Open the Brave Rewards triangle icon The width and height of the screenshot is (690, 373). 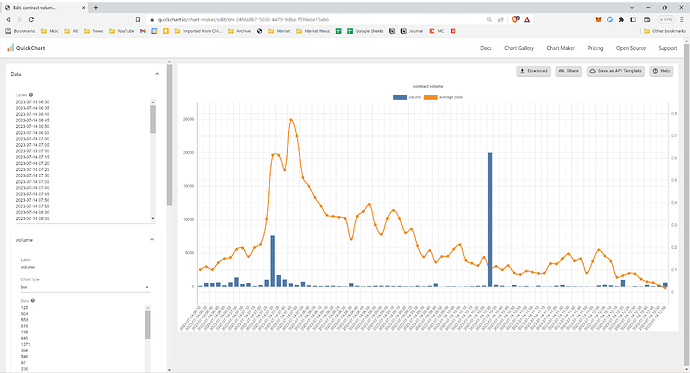coord(527,20)
